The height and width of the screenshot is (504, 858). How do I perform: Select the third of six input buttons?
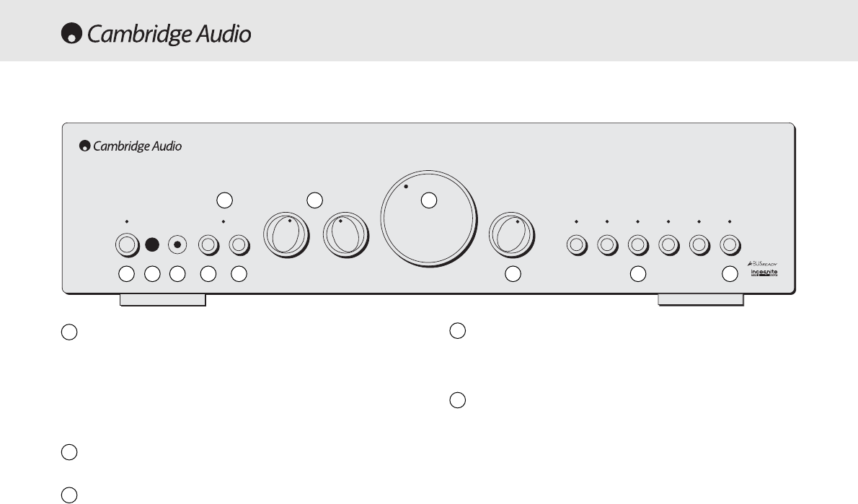pos(638,244)
